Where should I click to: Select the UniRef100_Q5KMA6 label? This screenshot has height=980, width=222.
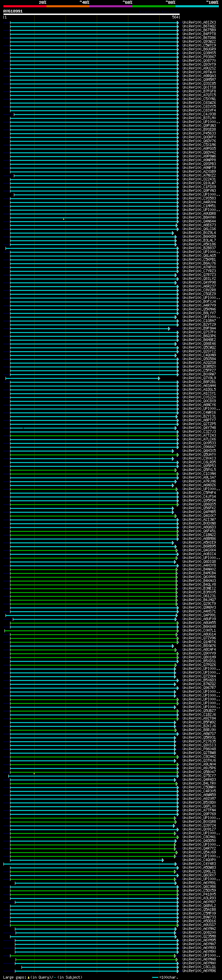pyautogui.click(x=199, y=309)
